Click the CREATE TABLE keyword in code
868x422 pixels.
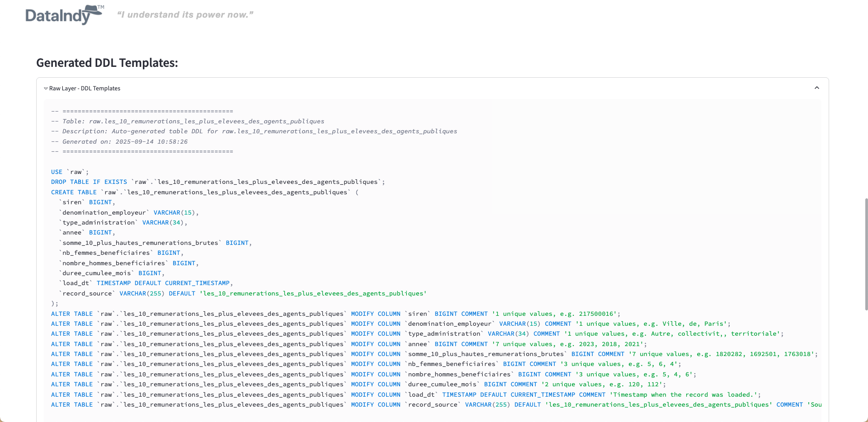[74, 192]
